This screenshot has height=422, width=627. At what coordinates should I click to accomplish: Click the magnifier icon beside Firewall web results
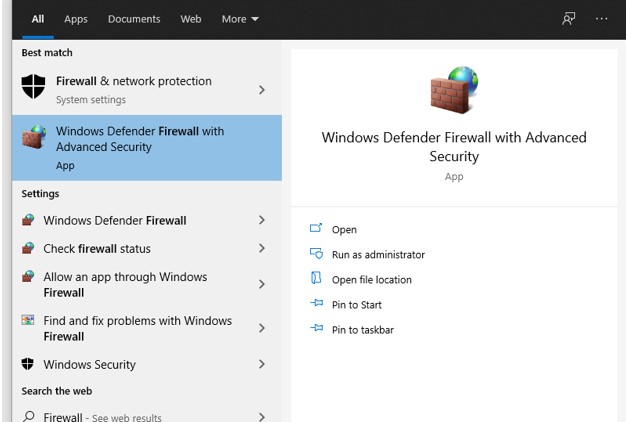(x=28, y=417)
